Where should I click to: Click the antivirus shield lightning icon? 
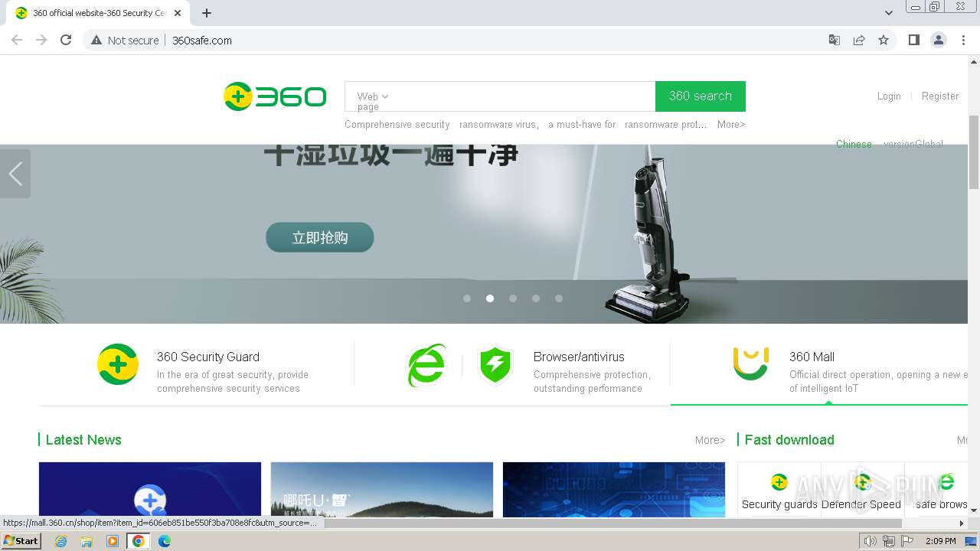coord(495,365)
